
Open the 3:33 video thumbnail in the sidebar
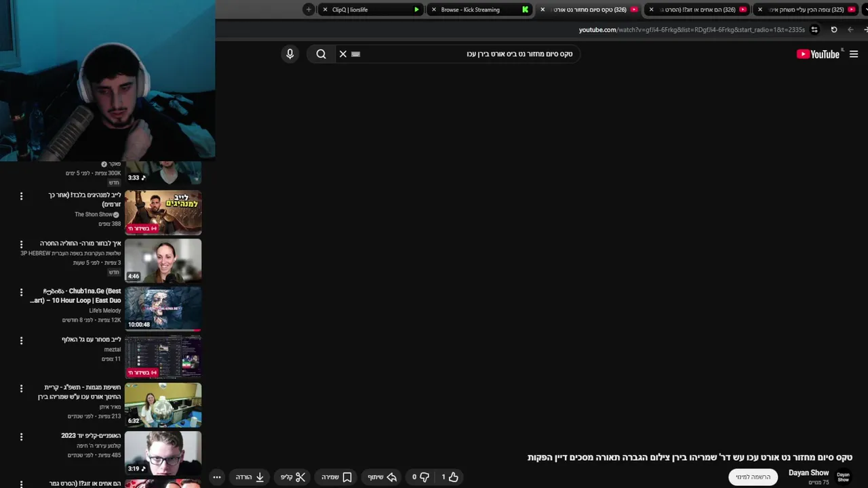click(x=163, y=173)
